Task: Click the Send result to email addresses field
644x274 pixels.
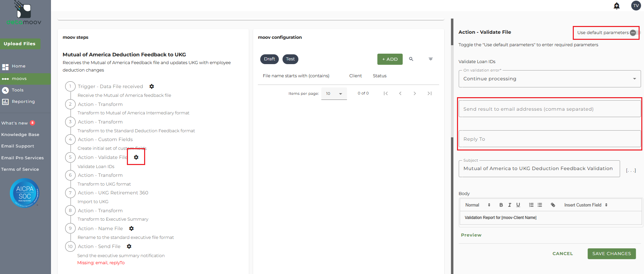Action: 549,109
